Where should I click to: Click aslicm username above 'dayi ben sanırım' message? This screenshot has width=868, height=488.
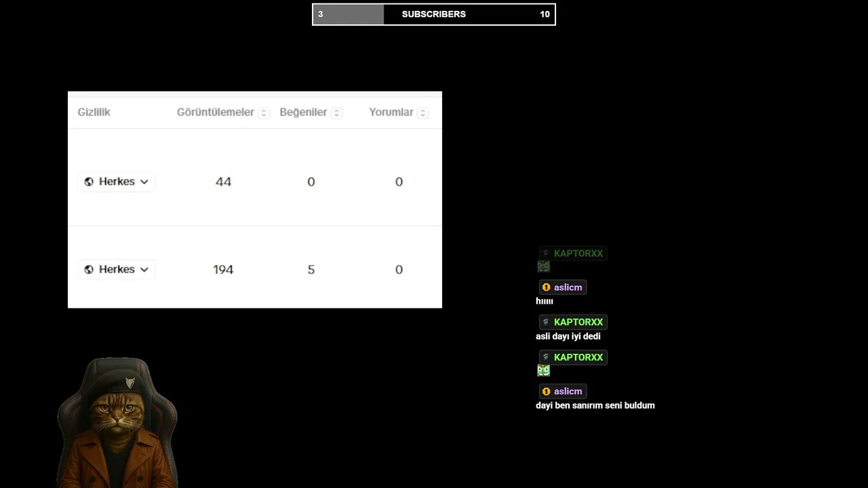coord(568,391)
